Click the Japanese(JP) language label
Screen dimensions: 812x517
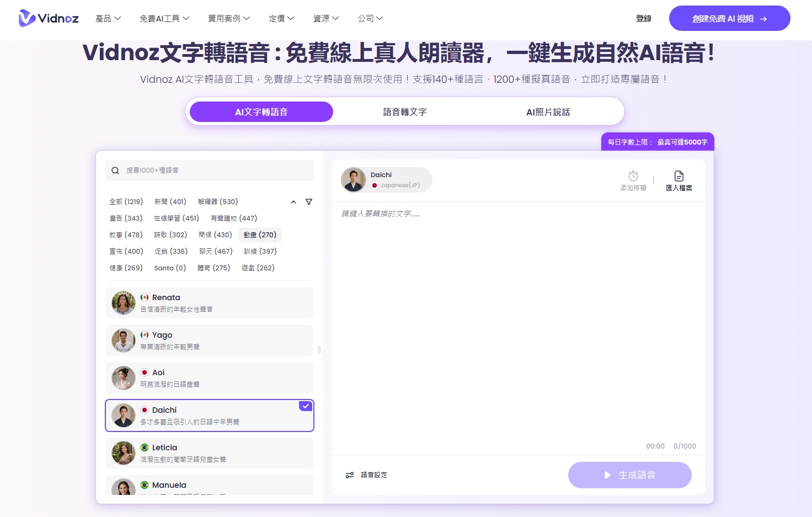coord(400,185)
